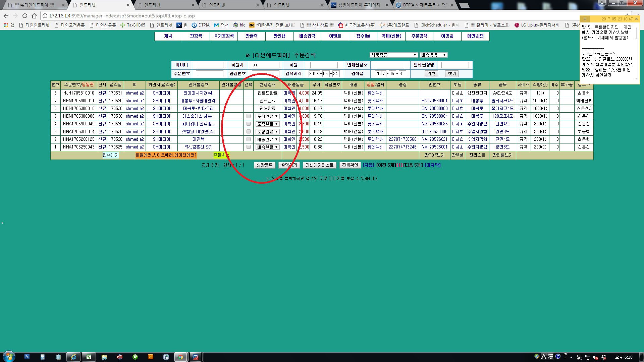The width and height of the screenshot is (644, 362).
Task: Open the 포장완료 status dropdown in row 5
Action: (267, 116)
